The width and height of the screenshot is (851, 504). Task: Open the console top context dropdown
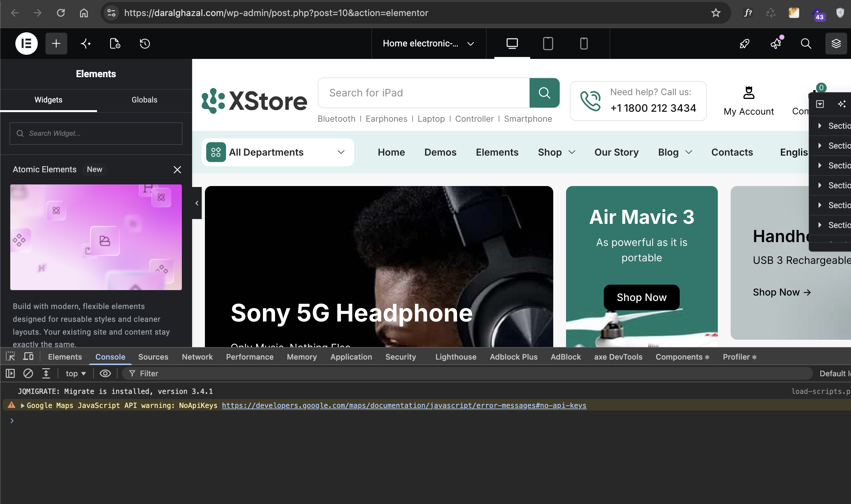[76, 374]
